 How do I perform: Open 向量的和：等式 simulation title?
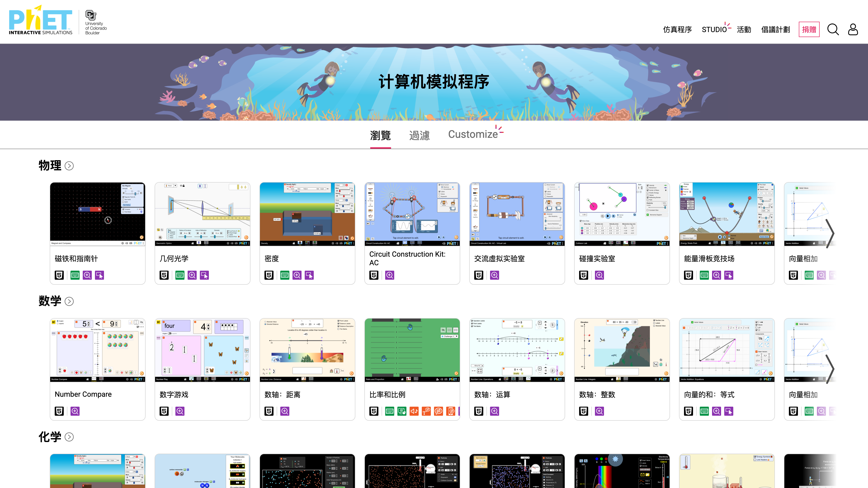click(x=709, y=394)
